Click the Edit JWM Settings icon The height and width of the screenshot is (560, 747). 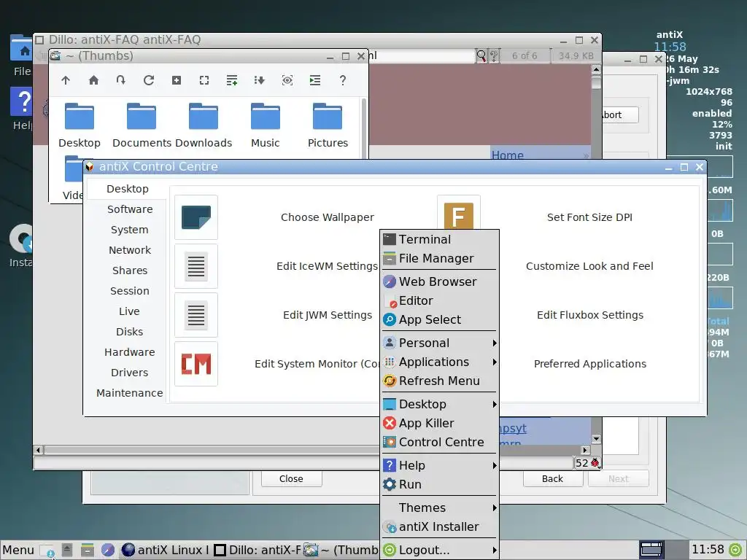tap(196, 315)
